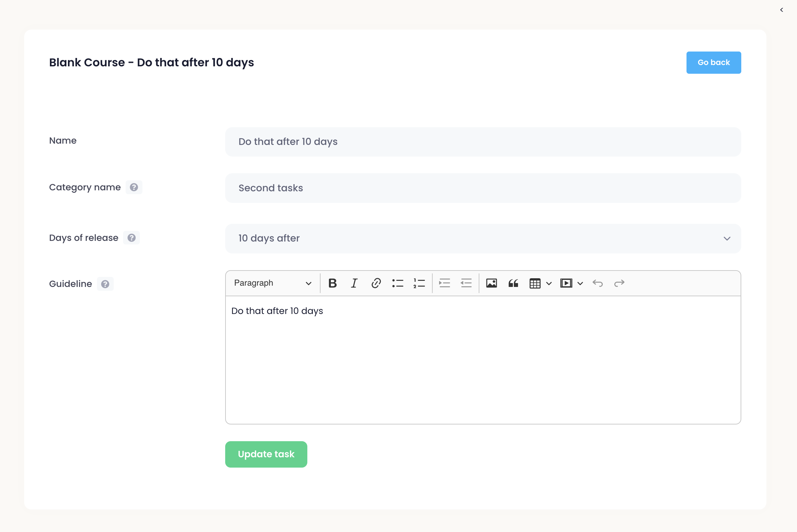This screenshot has width=797, height=532.
Task: Increase indent in the editor
Action: [x=444, y=283]
